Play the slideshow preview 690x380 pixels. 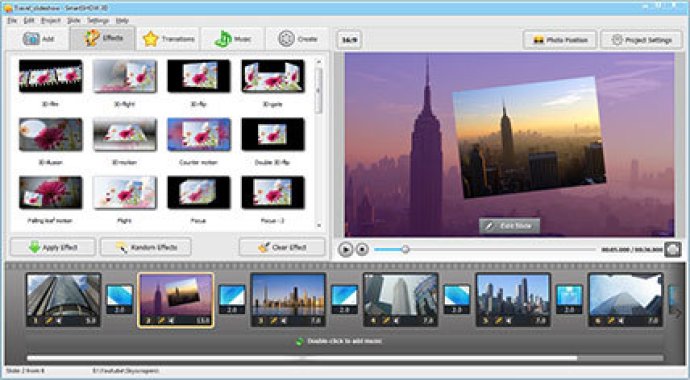coord(346,250)
